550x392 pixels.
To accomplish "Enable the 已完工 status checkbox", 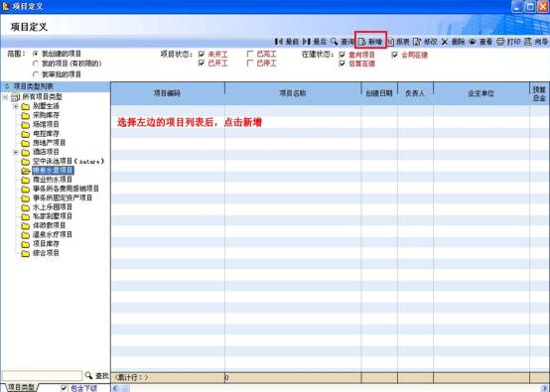I will pyautogui.click(x=250, y=54).
